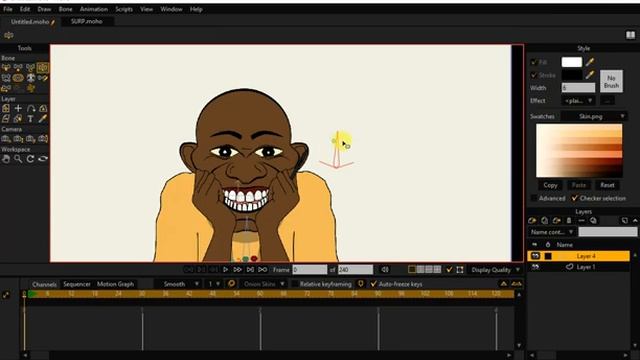Open the Name contains filter dropdown

coord(552,232)
